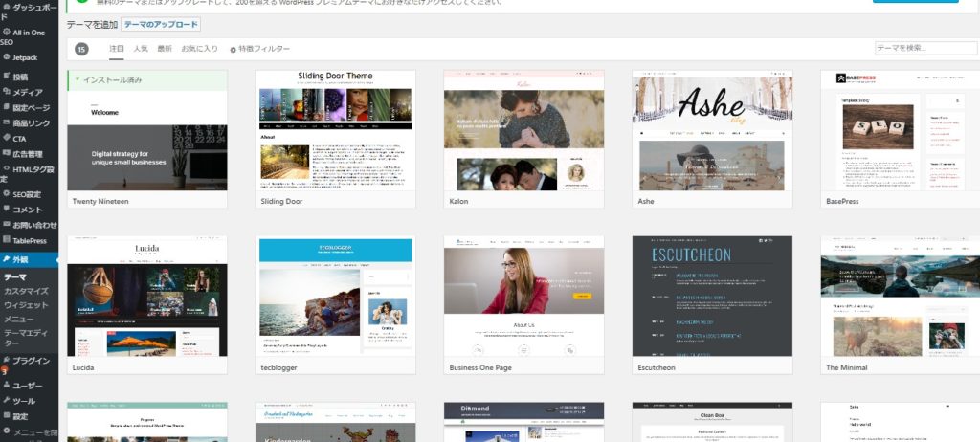The width and height of the screenshot is (980, 442).
Task: Open The Minimal theme thumbnail
Action: (901, 297)
